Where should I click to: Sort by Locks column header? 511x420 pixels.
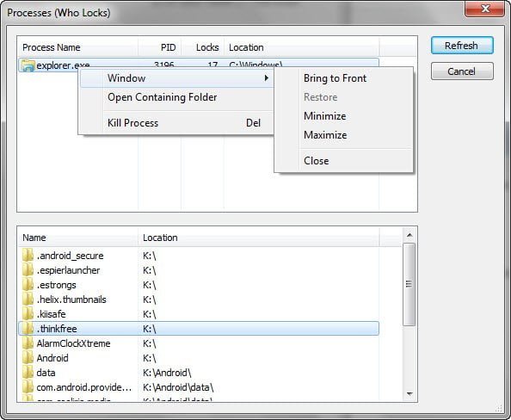click(202, 47)
